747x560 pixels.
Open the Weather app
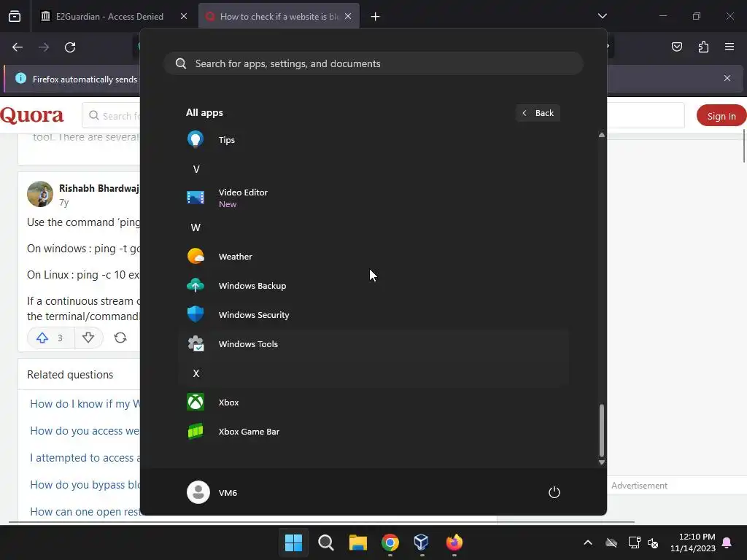(x=373, y=256)
